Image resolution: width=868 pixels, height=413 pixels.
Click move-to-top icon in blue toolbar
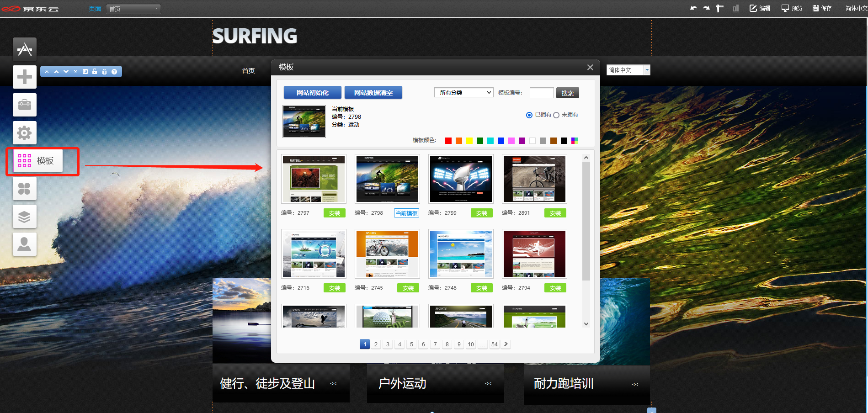coord(47,72)
